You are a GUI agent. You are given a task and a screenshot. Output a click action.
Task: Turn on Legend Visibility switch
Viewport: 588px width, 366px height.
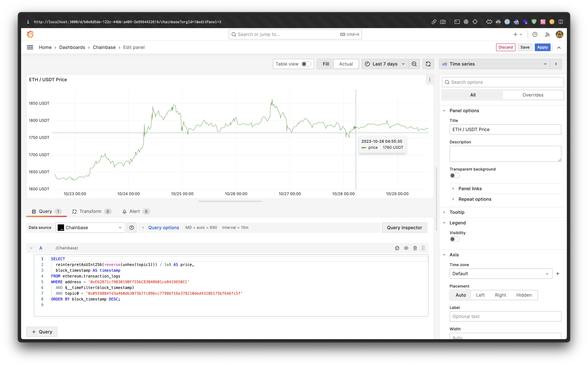[454, 239]
